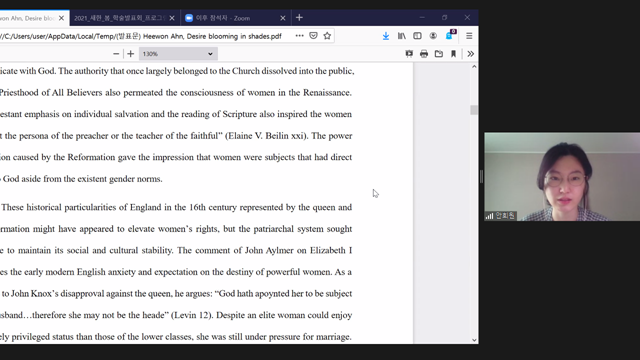Click the citation "(Levin 12)"
This screenshot has width=640, height=360.
(x=191, y=315)
